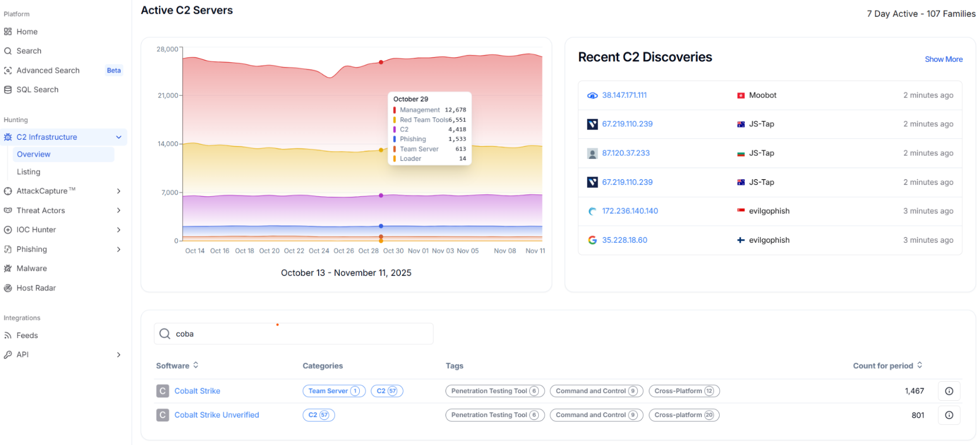The height and width of the screenshot is (445, 980).
Task: Click the software search field
Action: 294,334
